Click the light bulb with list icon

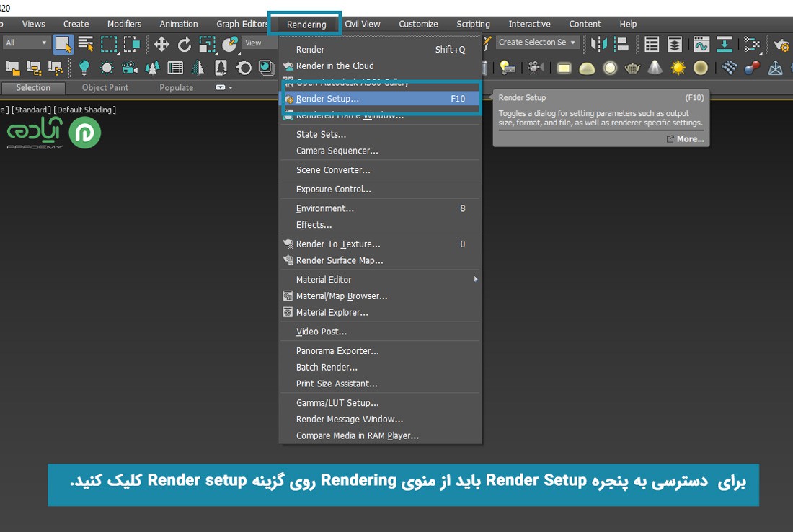coord(508,67)
